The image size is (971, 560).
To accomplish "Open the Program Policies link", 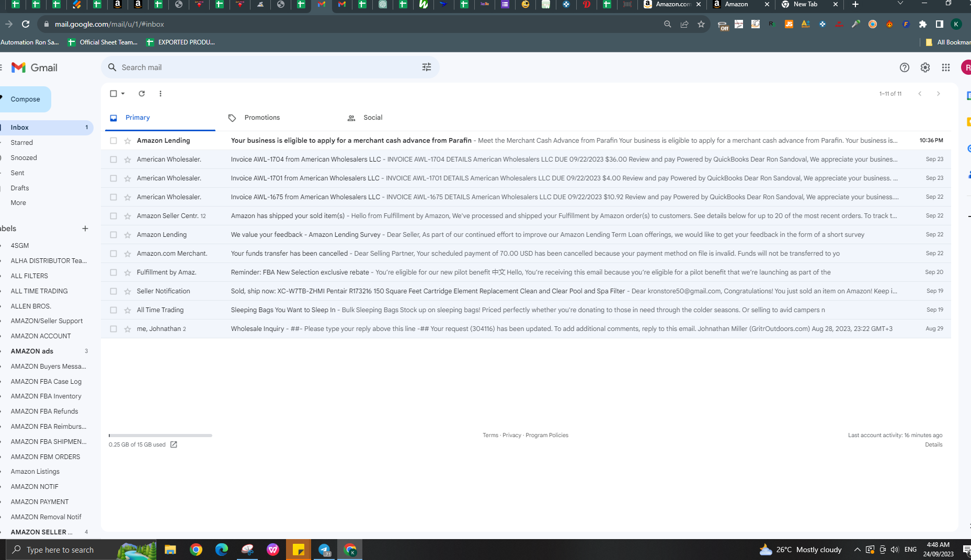I will tap(547, 435).
